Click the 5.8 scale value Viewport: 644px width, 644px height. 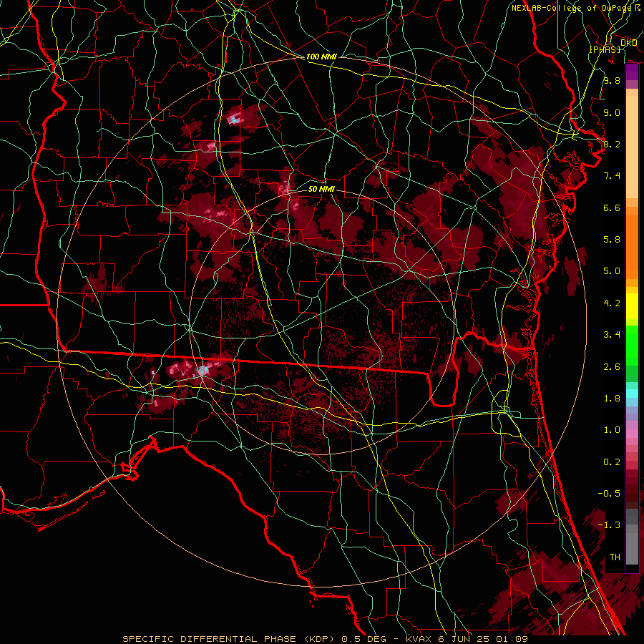point(612,240)
